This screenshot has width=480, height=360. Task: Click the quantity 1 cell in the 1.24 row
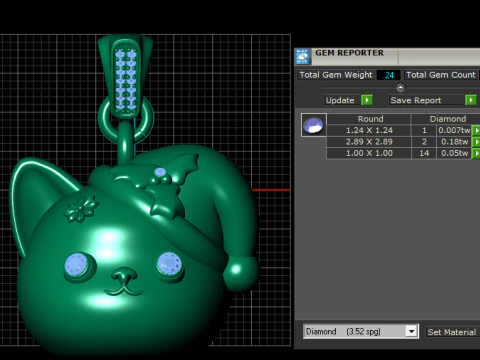click(424, 130)
